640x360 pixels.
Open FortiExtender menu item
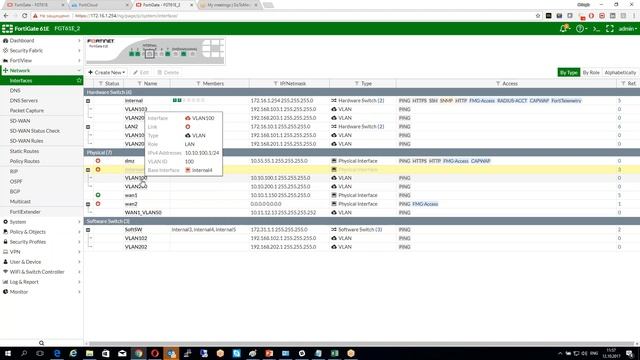coord(25,212)
